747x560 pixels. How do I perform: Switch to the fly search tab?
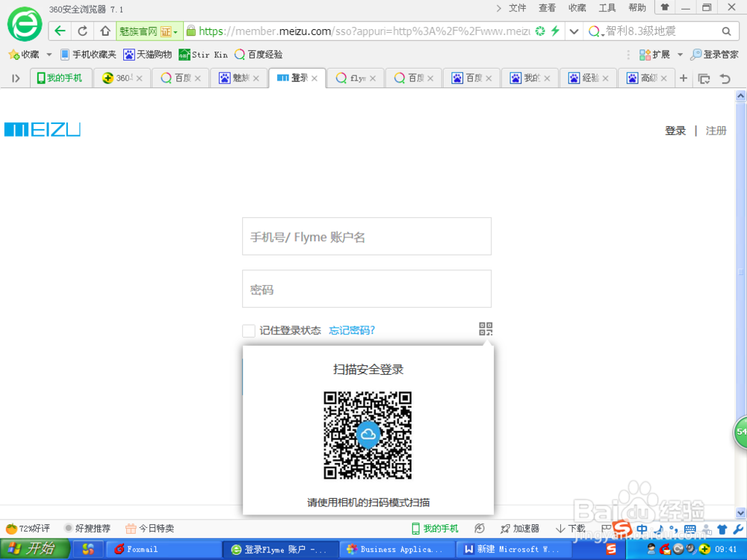pyautogui.click(x=356, y=78)
